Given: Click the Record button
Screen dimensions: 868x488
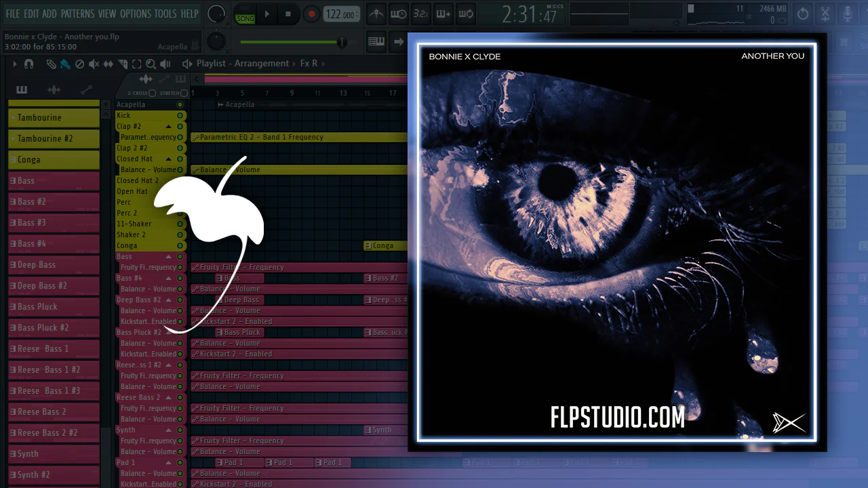Looking at the screenshot, I should click(311, 14).
